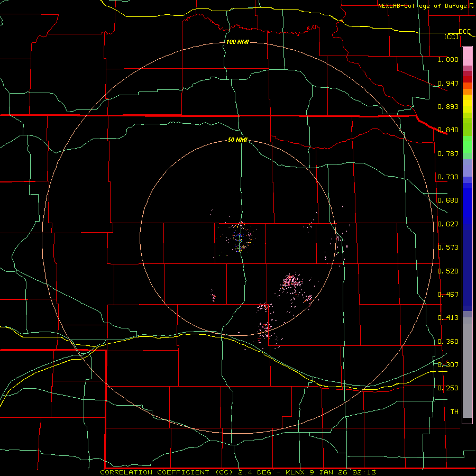Select the 0.573 scale label
Viewport: 476px width, 476px height.
click(x=448, y=248)
